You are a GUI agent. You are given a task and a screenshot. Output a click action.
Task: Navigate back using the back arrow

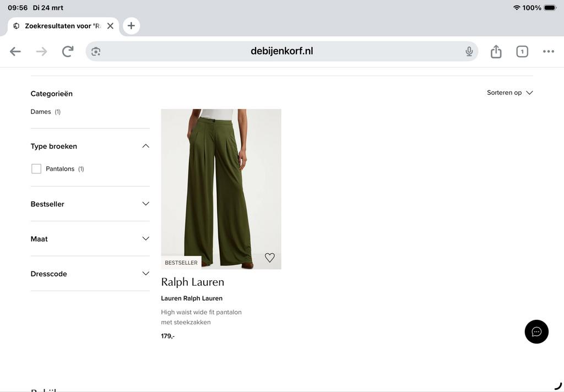click(x=15, y=51)
